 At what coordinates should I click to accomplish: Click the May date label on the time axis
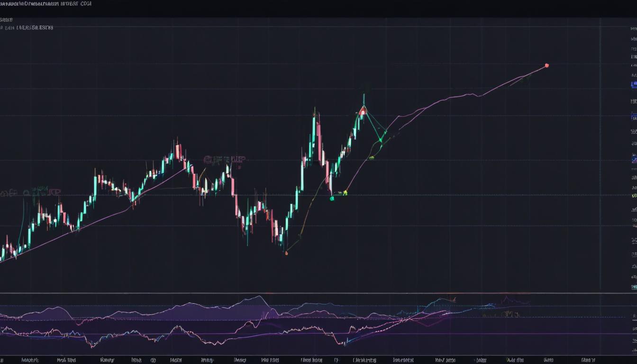239,360
